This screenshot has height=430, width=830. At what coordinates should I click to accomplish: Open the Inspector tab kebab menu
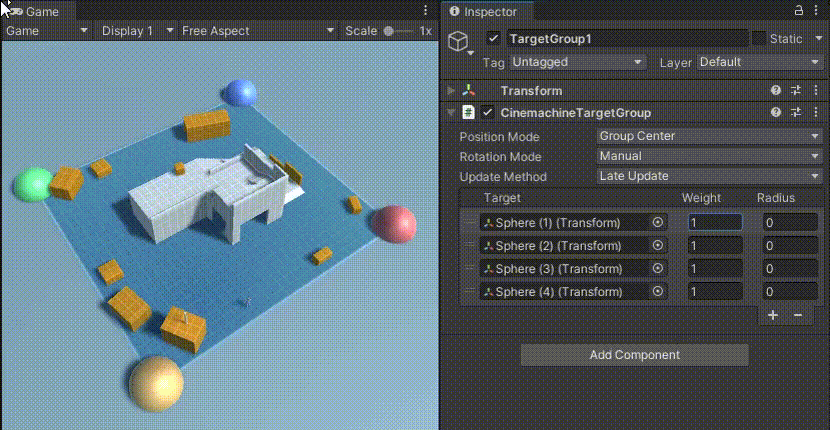point(818,11)
